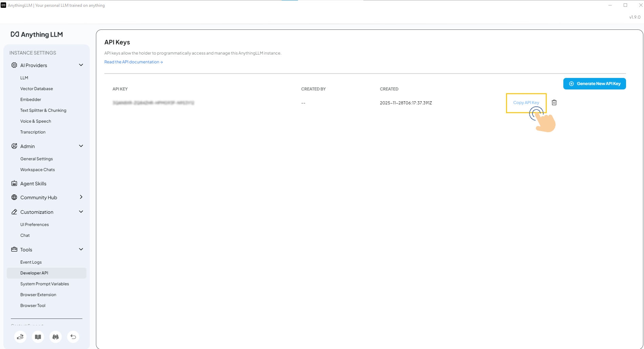Open the documentation book icon in sidebar footer
644x349 pixels.
38,337
